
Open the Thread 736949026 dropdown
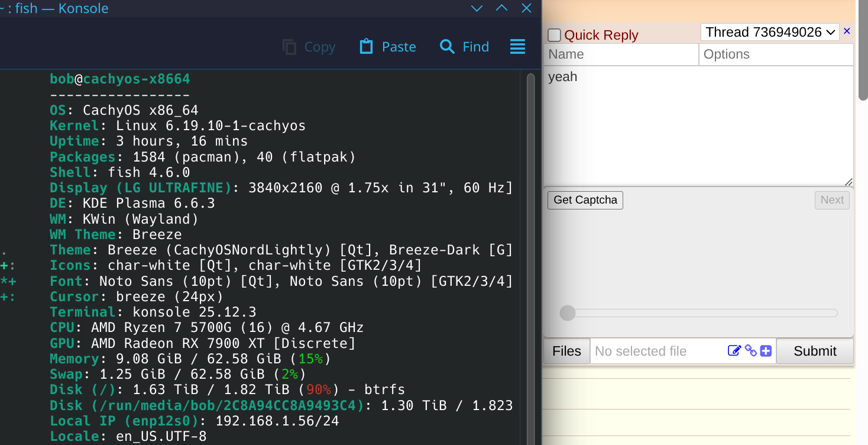point(770,32)
